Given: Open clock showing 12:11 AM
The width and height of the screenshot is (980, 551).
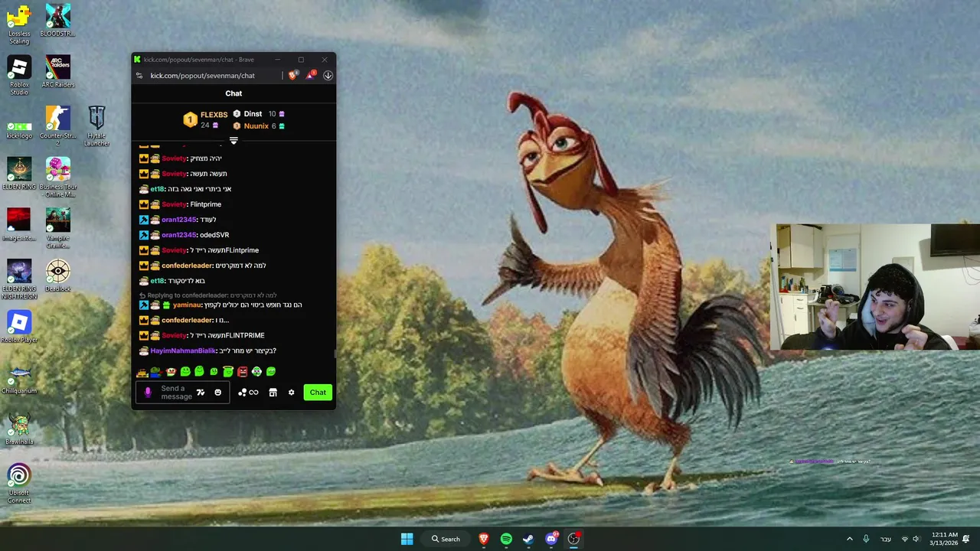Looking at the screenshot, I should [x=944, y=539].
